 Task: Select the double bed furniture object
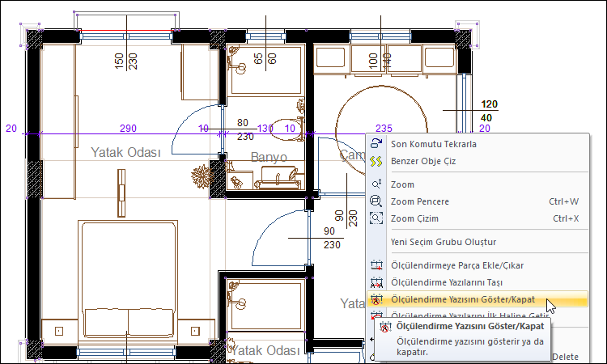128,281
